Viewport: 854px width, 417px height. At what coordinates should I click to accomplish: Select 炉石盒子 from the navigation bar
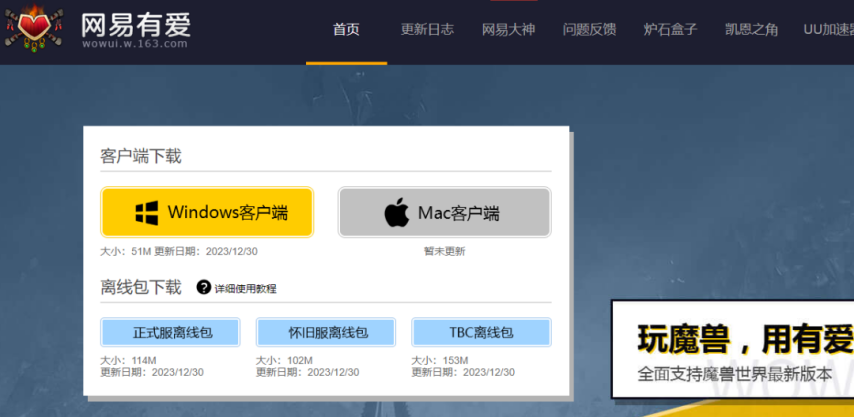tap(670, 29)
